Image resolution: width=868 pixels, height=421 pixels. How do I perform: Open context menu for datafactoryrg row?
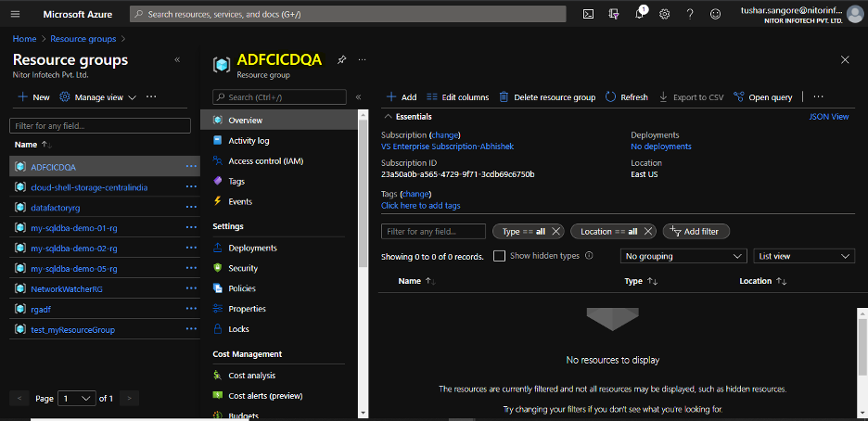coord(192,208)
